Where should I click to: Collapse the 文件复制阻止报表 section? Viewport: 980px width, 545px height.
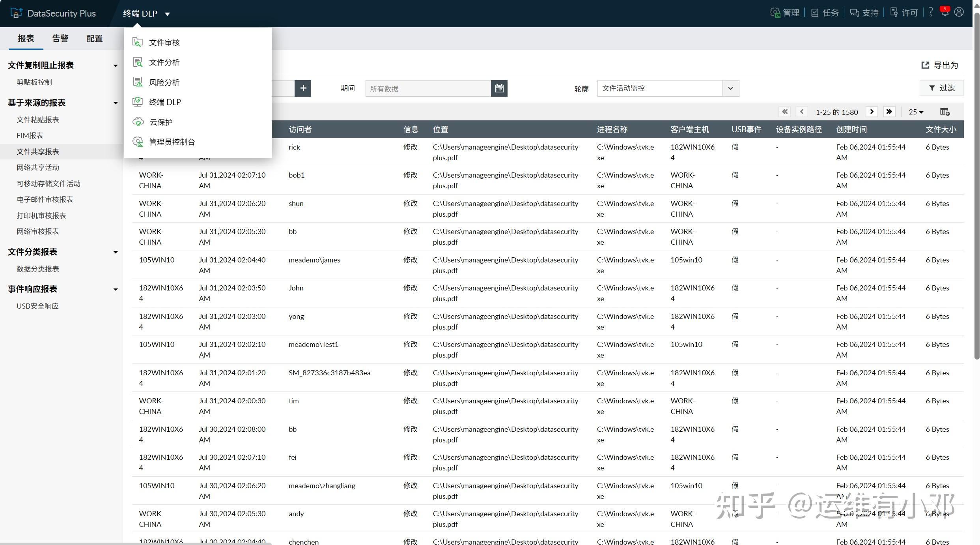[116, 66]
